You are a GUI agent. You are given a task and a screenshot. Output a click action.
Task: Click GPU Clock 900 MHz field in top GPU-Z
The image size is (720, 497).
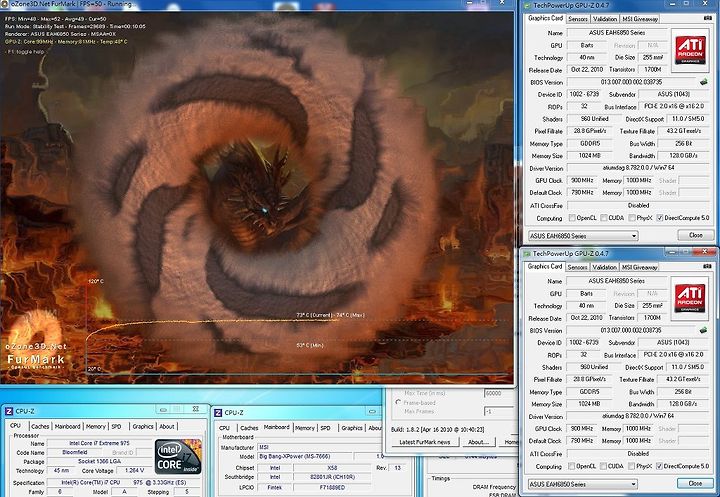(582, 181)
